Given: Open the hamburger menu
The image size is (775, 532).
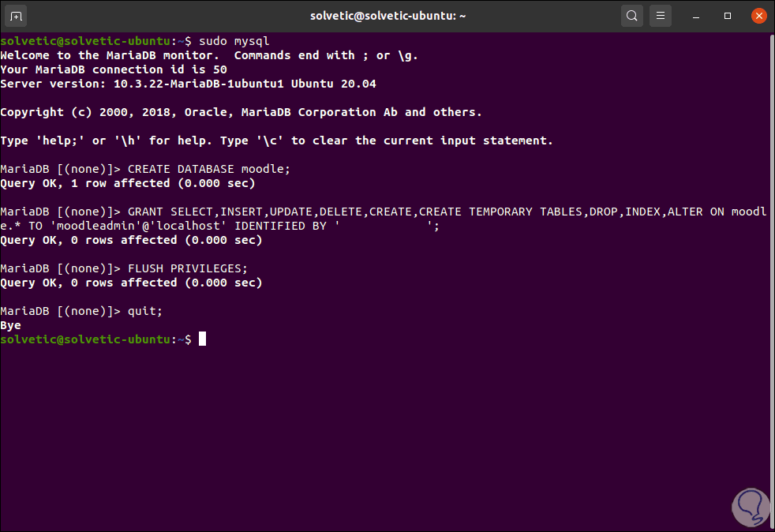Looking at the screenshot, I should tap(661, 15).
